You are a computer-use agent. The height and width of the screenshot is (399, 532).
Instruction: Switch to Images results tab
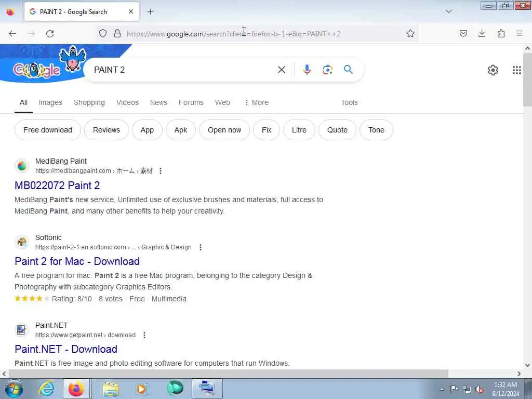pos(50,102)
